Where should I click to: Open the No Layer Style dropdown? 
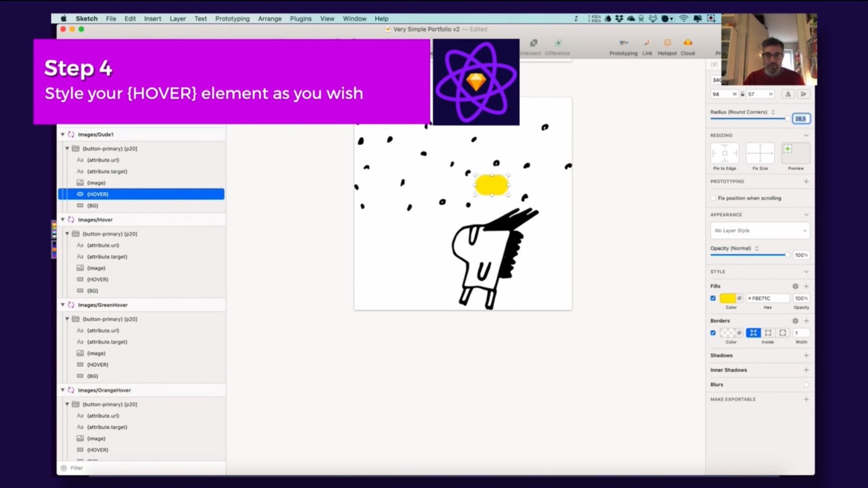[x=759, y=230]
